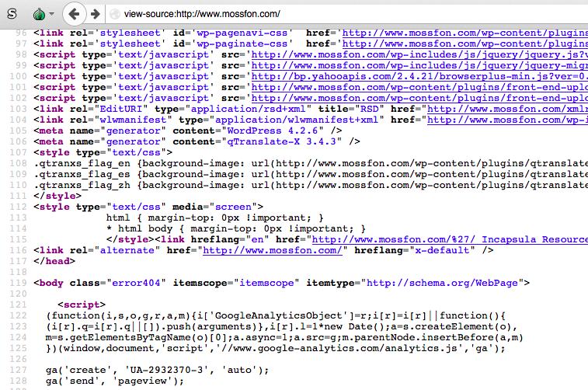Click the "http://schema.org/WebPage" itemtype value
Image resolution: width=588 pixels, height=390 pixels.
pyautogui.click(x=443, y=283)
